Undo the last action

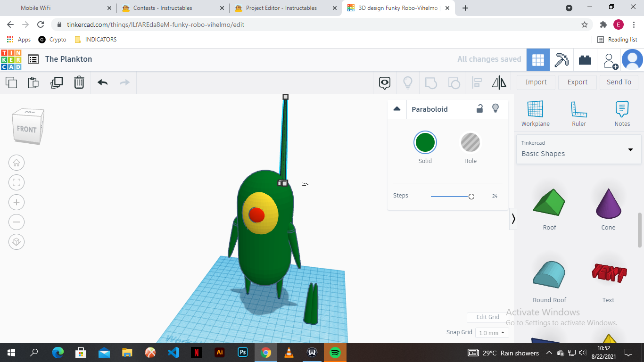click(x=103, y=82)
